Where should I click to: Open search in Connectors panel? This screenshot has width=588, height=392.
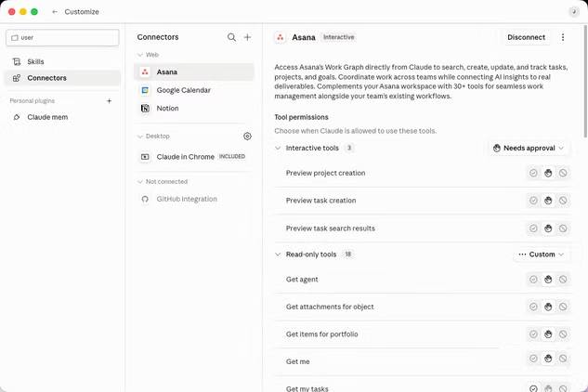click(231, 37)
